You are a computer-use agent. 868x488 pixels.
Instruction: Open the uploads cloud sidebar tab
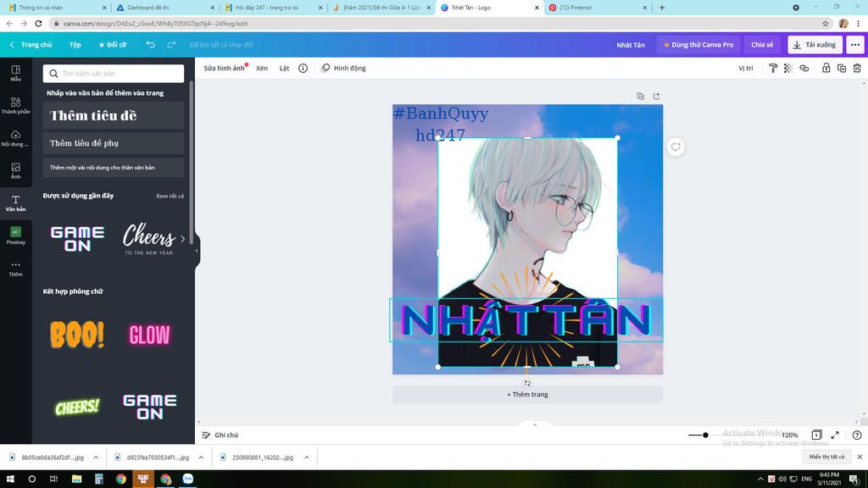tap(15, 138)
